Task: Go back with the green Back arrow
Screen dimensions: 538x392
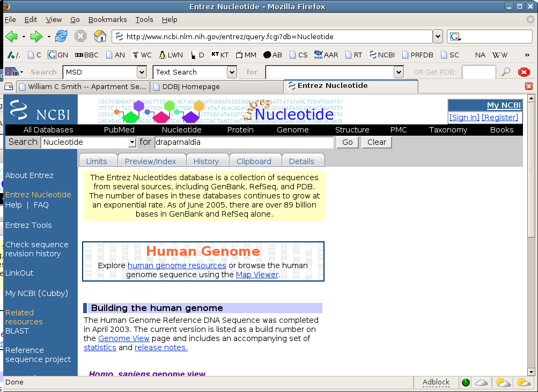Action: click(12, 36)
